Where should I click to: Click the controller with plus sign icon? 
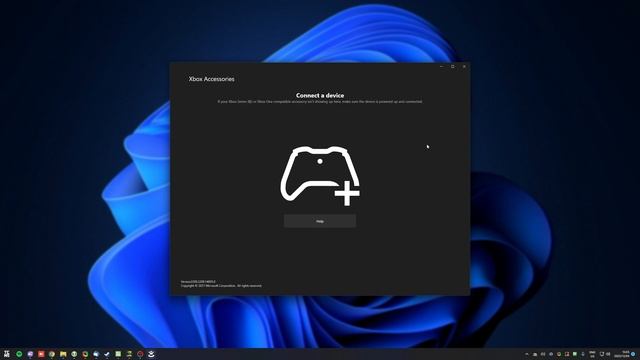320,176
